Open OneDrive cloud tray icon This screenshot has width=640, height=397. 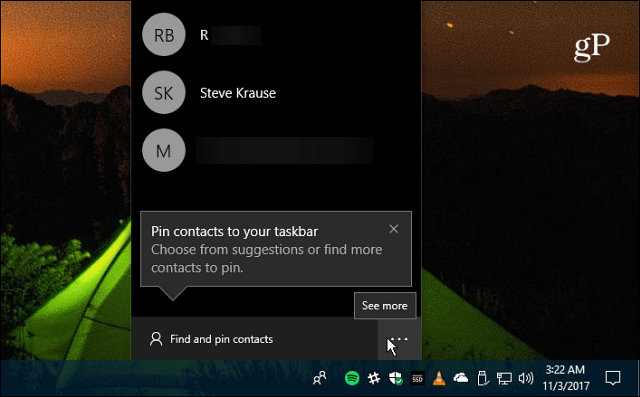461,378
